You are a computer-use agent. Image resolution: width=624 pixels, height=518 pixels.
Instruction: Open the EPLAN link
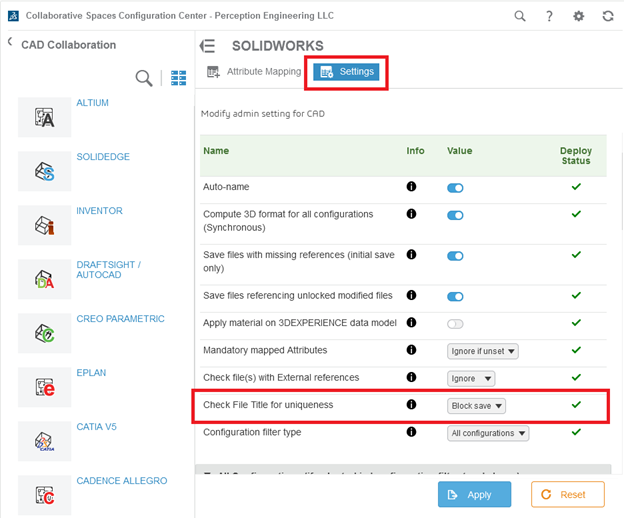(91, 373)
